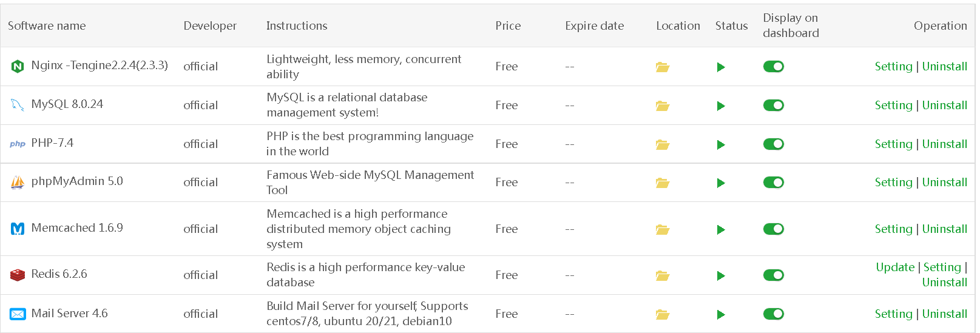980x333 pixels.
Task: Open Mail Server location folder icon
Action: pos(662,314)
